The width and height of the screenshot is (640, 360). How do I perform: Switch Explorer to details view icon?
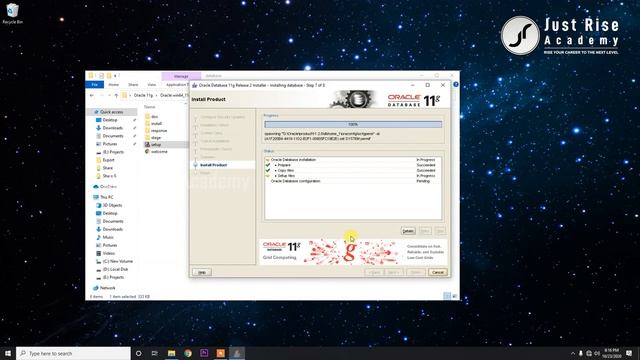tap(447, 296)
